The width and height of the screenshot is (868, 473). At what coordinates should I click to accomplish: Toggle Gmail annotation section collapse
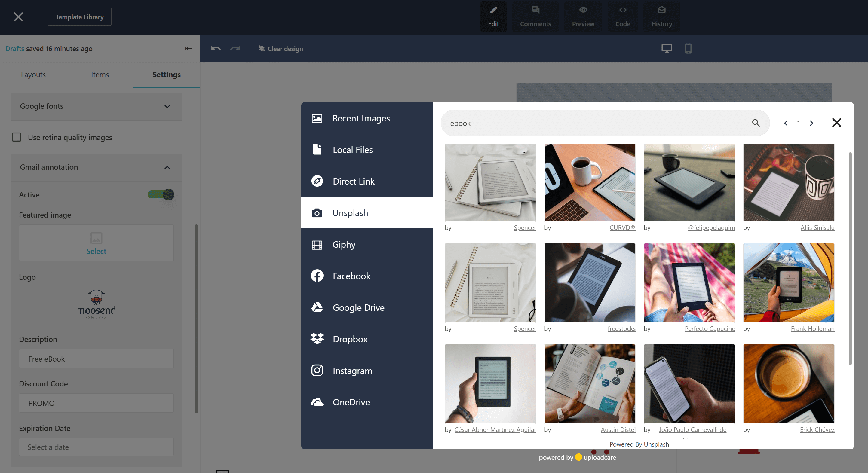tap(167, 167)
